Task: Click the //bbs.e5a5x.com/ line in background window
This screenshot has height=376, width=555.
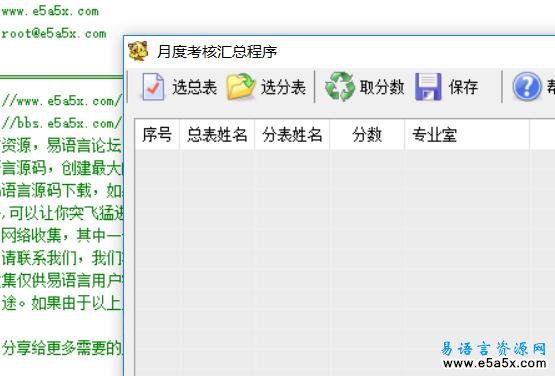Action: click(x=61, y=124)
